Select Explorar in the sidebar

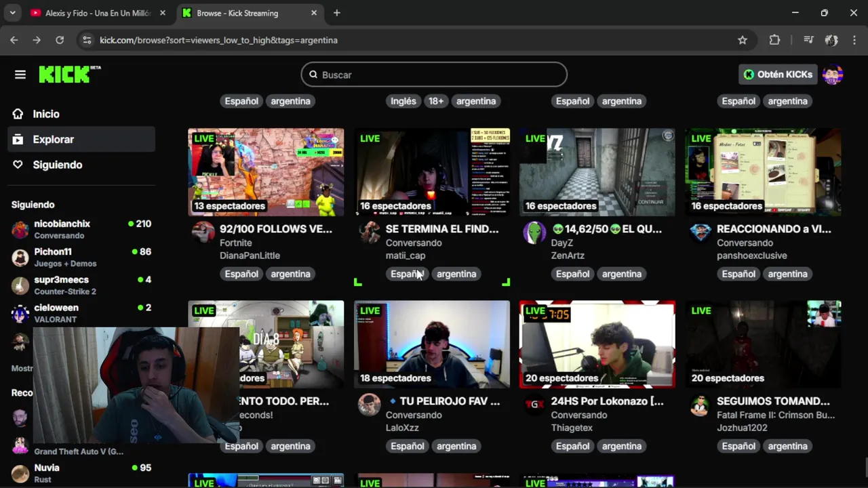point(81,139)
